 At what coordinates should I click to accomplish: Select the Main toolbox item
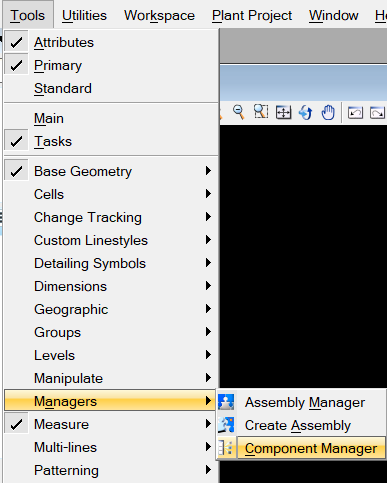111,118
